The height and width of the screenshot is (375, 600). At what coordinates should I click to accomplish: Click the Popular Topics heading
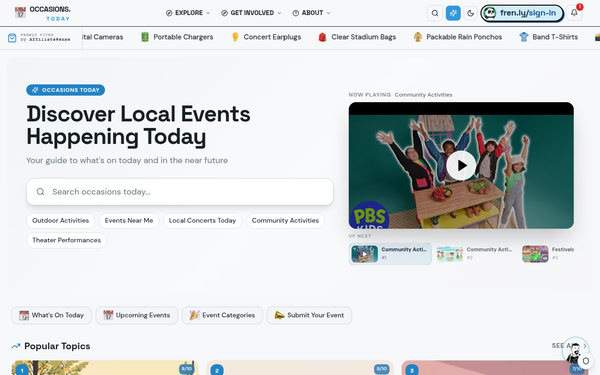[x=57, y=346]
